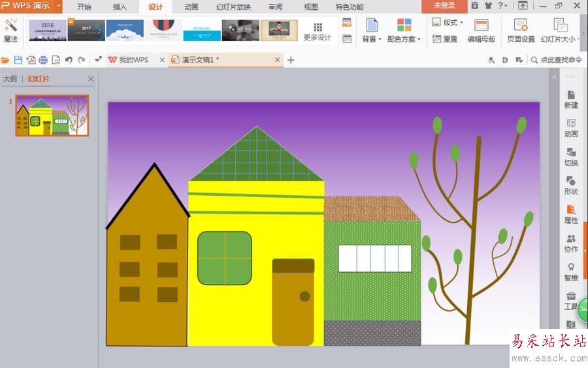
Task: Open the 切换 (Transition) sidebar panel
Action: (x=571, y=157)
